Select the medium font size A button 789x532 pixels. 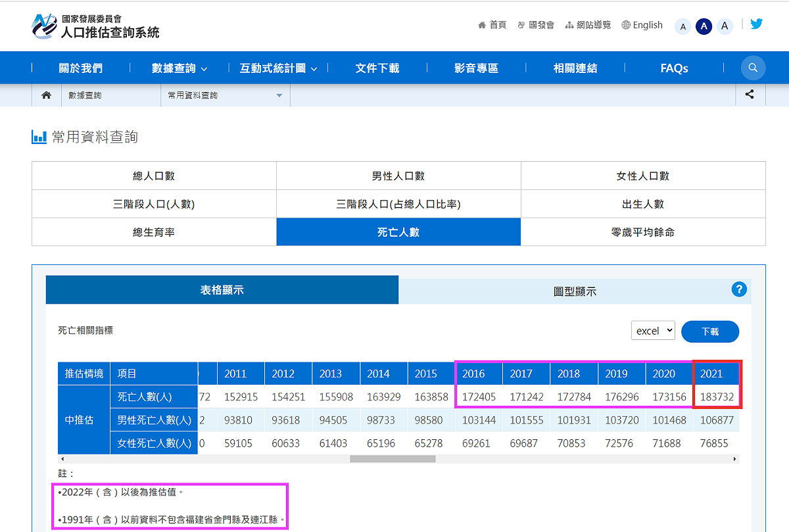(704, 26)
